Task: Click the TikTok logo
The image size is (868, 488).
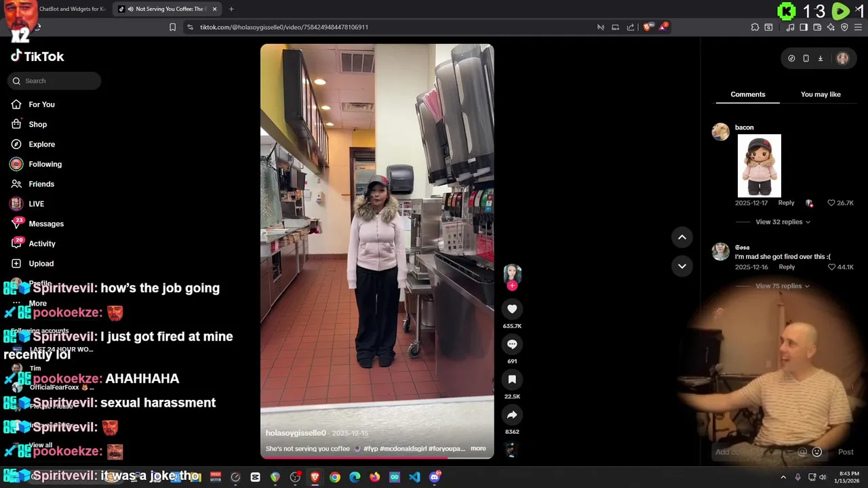Action: click(37, 56)
